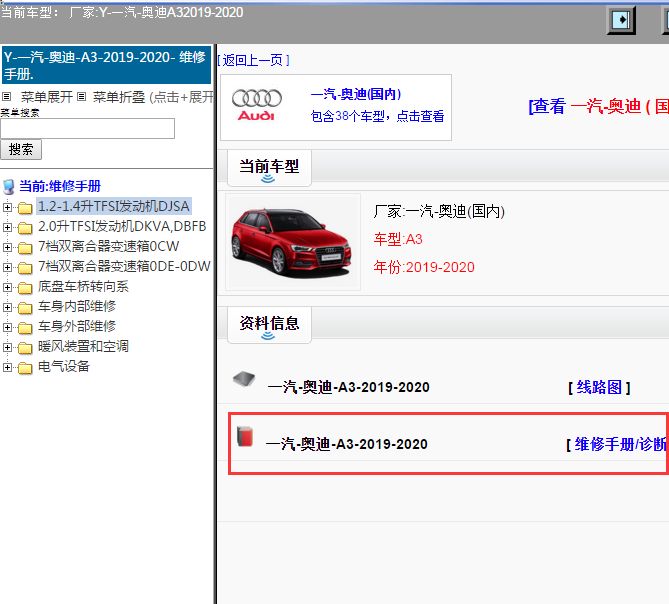Open the 底盘车桥转向系 tree item
669x604 pixels.
pos(83,286)
